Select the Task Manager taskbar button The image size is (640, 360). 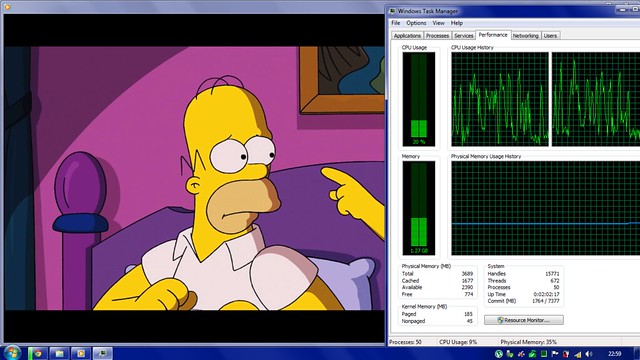click(x=102, y=353)
